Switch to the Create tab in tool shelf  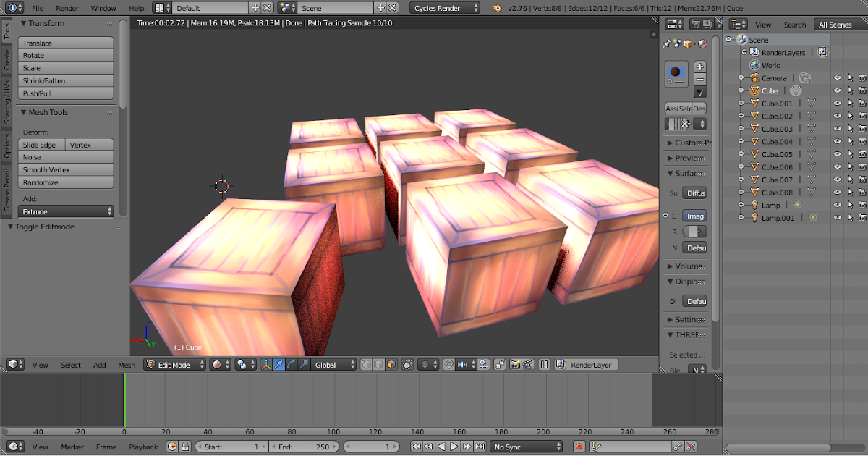click(7, 59)
